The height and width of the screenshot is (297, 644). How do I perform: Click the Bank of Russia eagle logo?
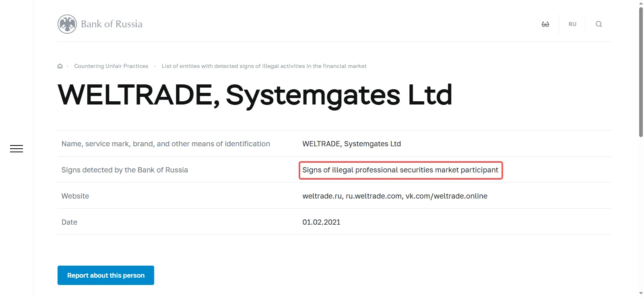click(x=67, y=24)
